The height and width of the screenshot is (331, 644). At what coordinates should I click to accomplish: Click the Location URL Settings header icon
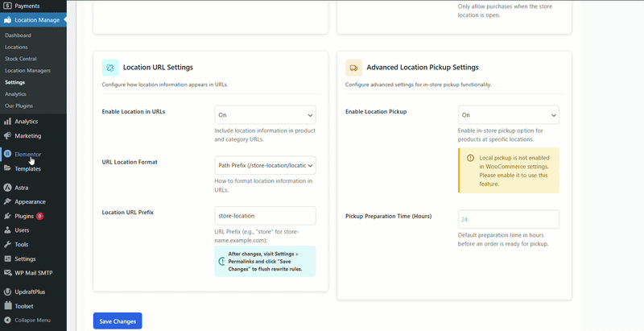coord(110,68)
